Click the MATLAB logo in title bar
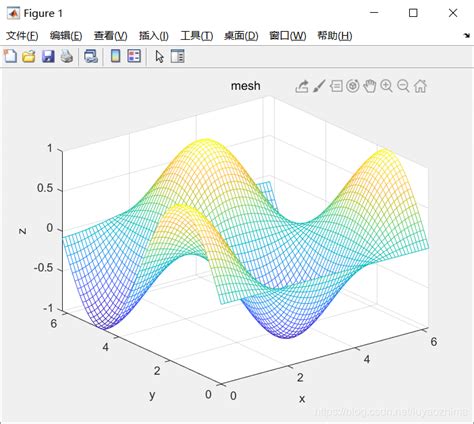Screen dimensions: 474x424 [13, 13]
